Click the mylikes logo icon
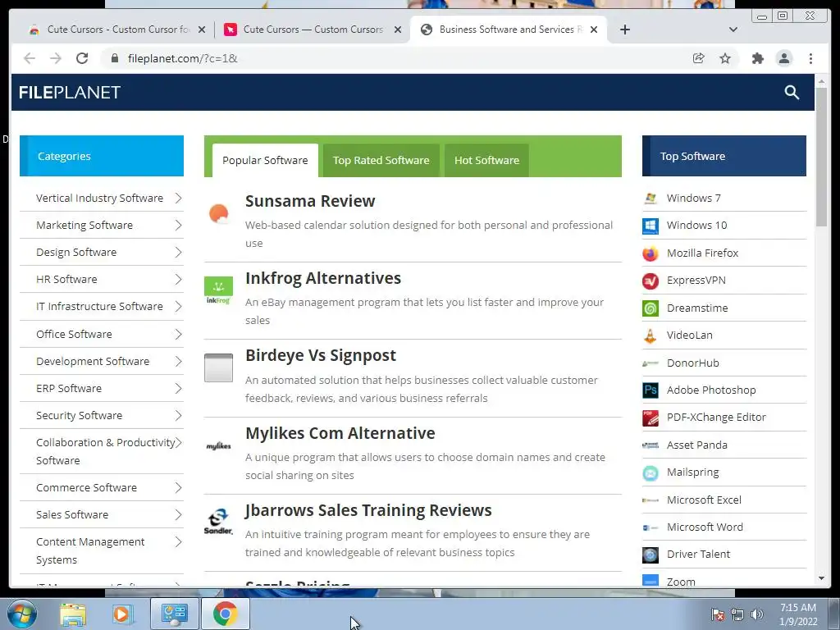 [218, 445]
